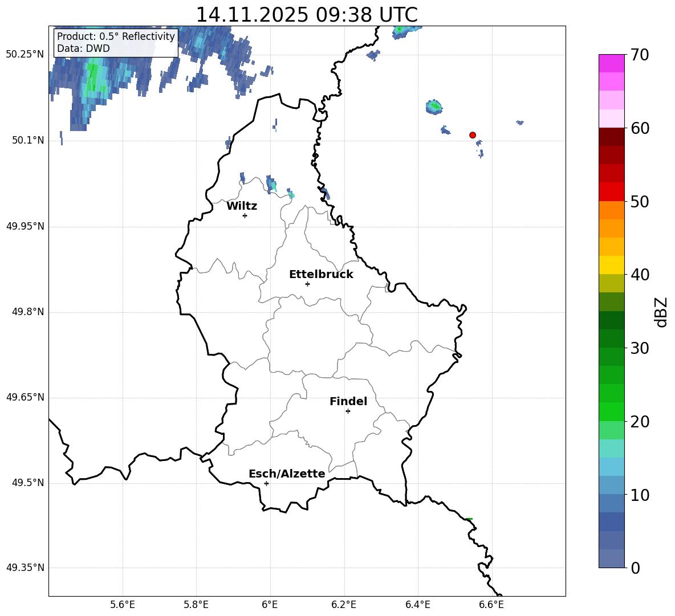The image size is (675, 616).
Task: Click the 6.2°E longitude label
Action: point(344,605)
